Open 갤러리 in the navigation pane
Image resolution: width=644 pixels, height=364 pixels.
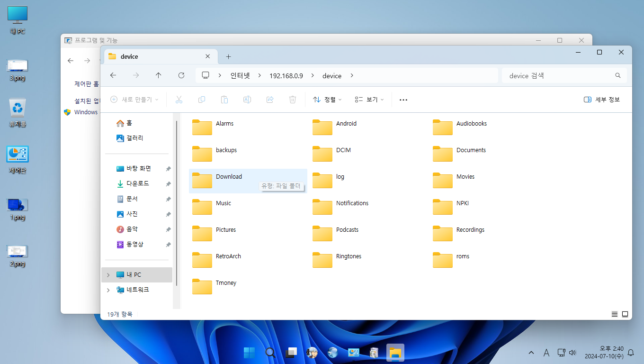130,138
